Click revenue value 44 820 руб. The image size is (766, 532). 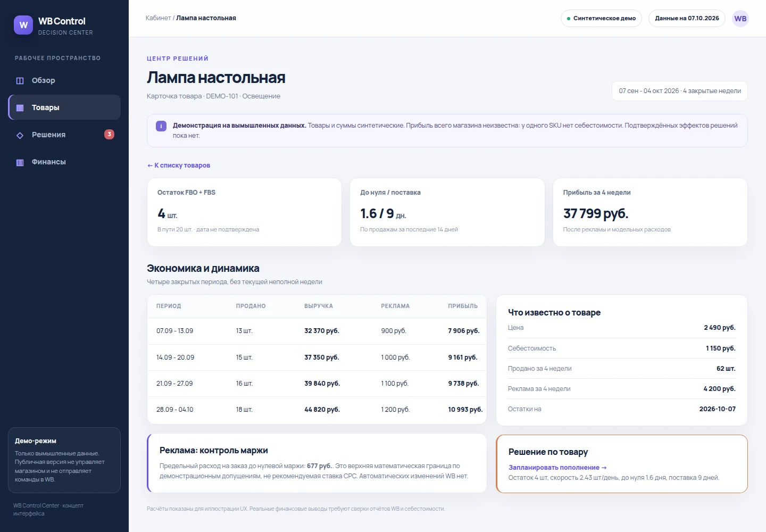point(322,410)
